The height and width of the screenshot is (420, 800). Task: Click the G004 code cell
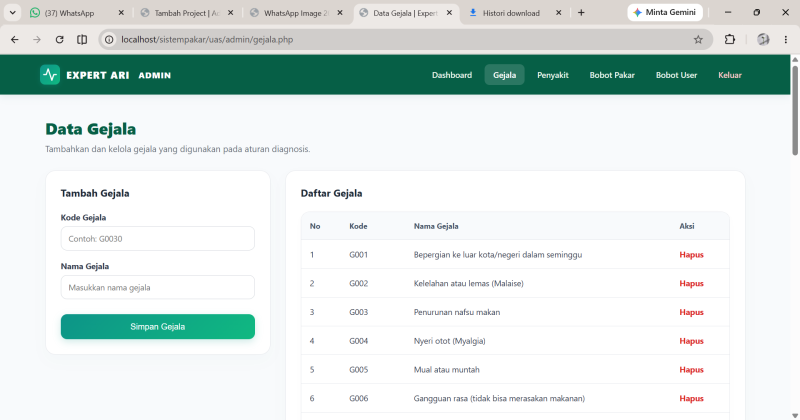click(358, 341)
